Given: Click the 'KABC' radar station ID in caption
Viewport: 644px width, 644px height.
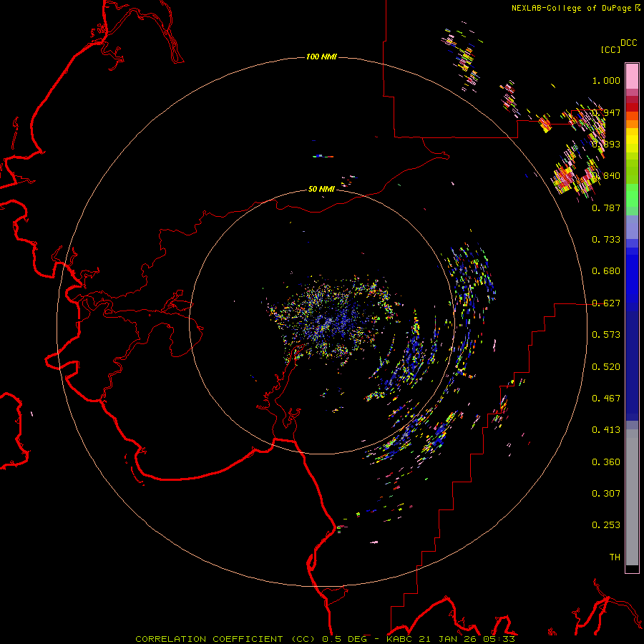Looking at the screenshot, I should tap(400, 639).
